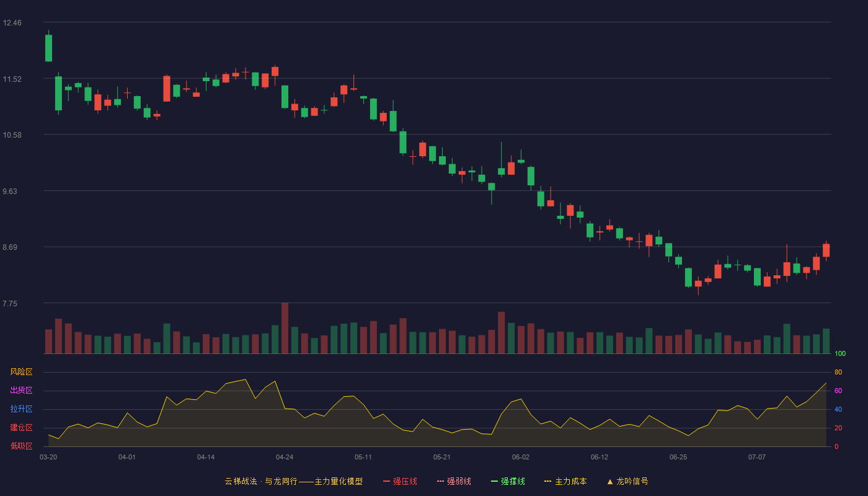
Task: Select the first large green candlestick on 03-20
Action: click(x=48, y=48)
